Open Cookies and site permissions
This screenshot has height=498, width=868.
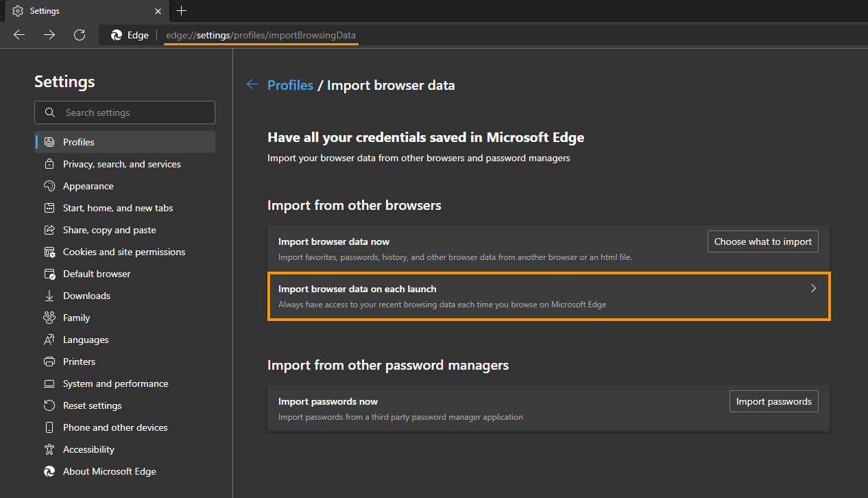click(125, 252)
